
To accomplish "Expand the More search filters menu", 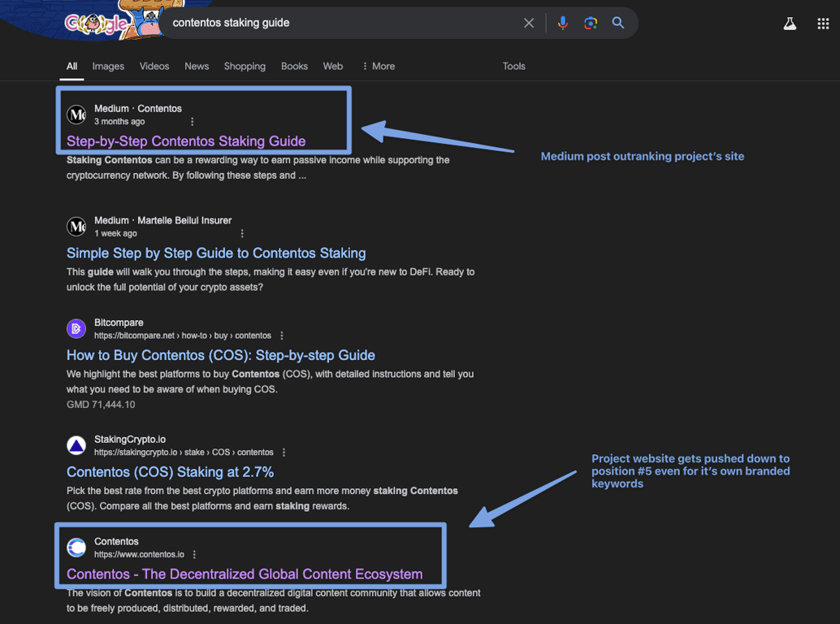I will point(379,67).
